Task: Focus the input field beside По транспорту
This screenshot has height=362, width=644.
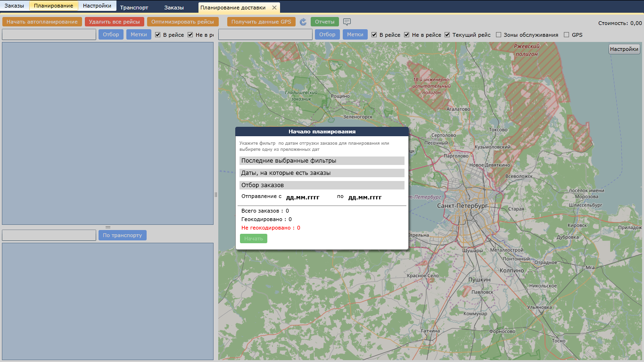Action: [x=49, y=235]
